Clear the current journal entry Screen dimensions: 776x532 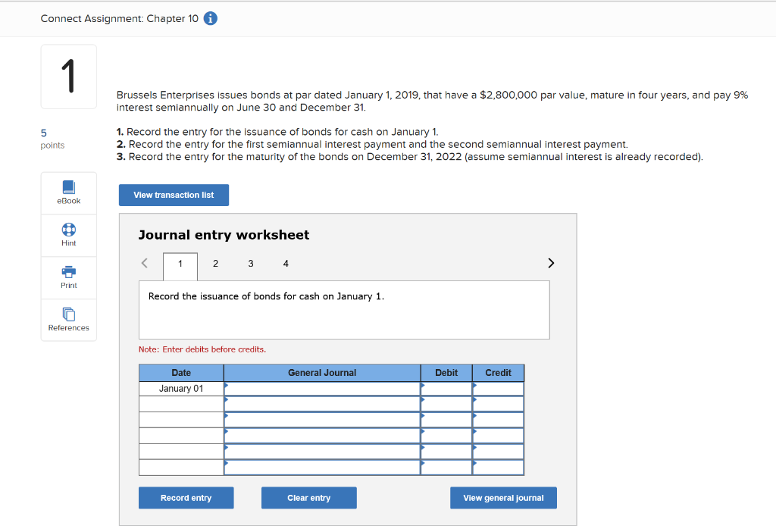click(x=308, y=498)
